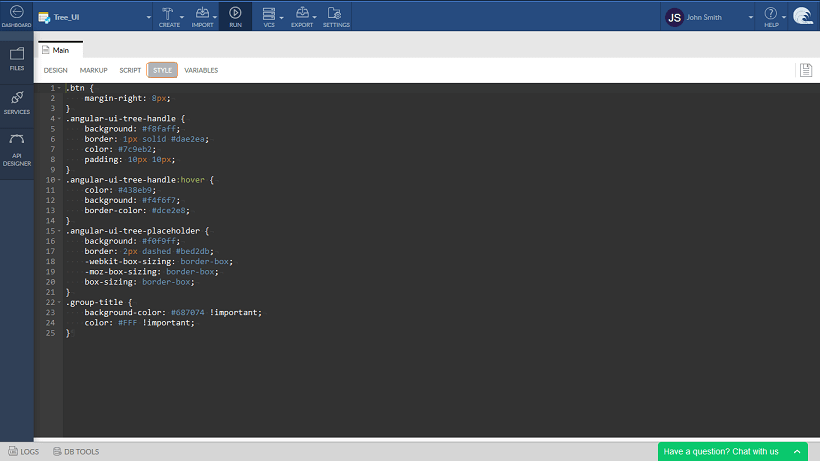Collapse the .angular-ui-tree-handle rule at line 4
Viewport: 820px width, 461px height.
(x=59, y=119)
